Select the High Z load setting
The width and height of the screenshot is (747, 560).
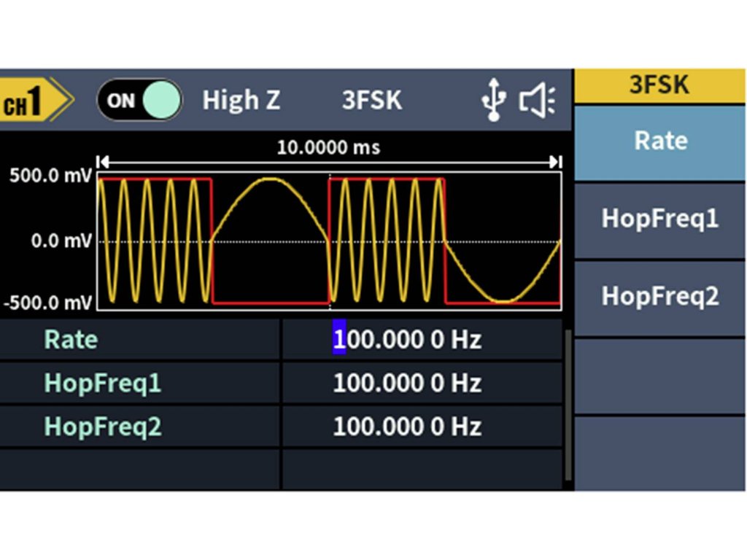tap(241, 101)
